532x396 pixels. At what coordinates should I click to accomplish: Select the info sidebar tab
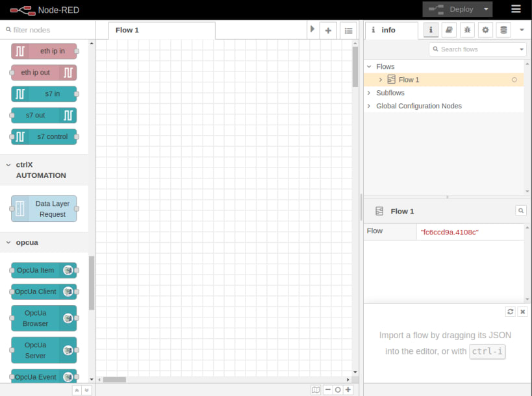tap(391, 31)
